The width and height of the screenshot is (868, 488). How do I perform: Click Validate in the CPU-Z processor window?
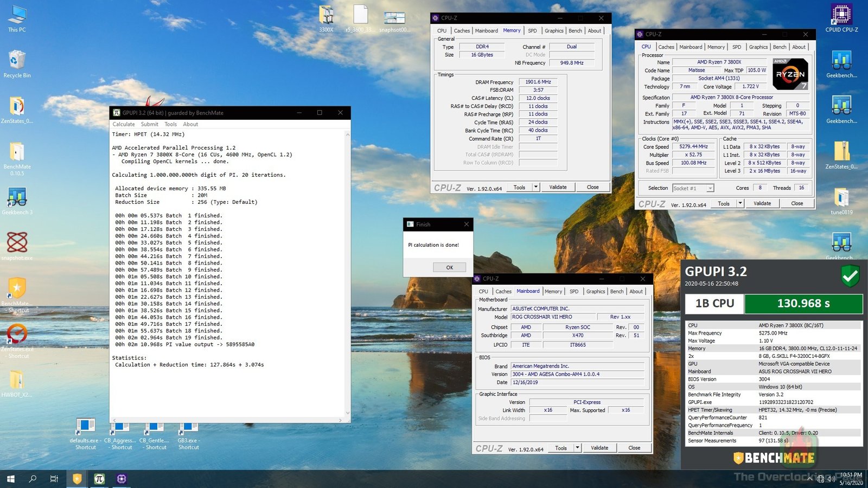pyautogui.click(x=762, y=203)
